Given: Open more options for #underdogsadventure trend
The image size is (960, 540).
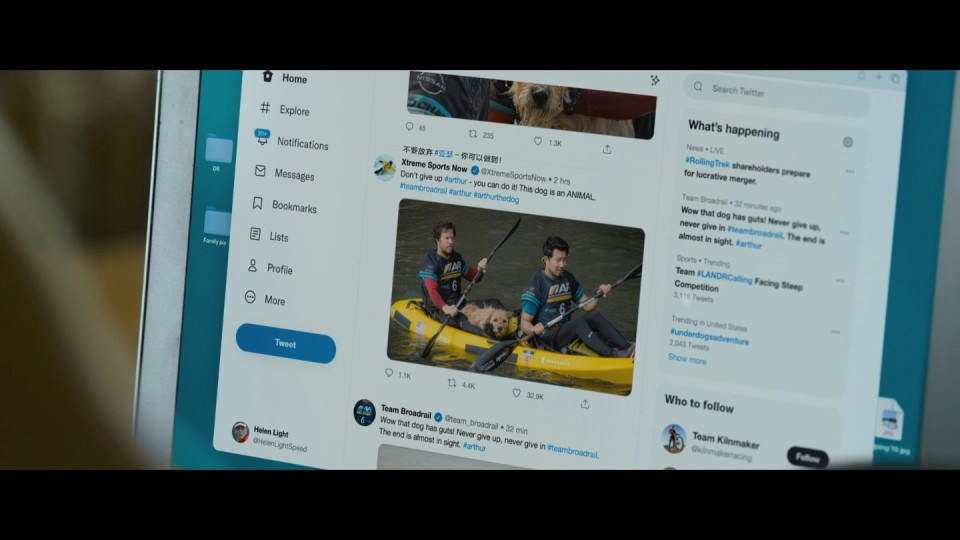Looking at the screenshot, I should tap(836, 332).
